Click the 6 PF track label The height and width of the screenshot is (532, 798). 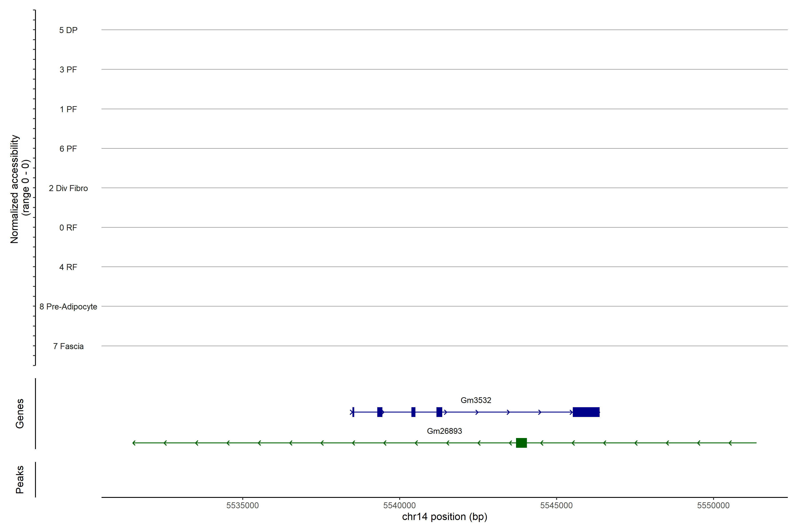click(68, 149)
